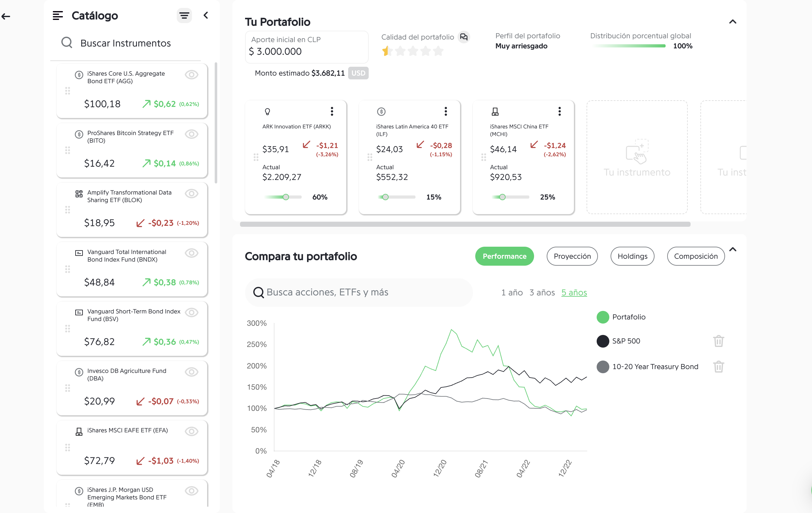Switch to the Proyección tab
Image resolution: width=812 pixels, height=513 pixels.
pyautogui.click(x=572, y=256)
